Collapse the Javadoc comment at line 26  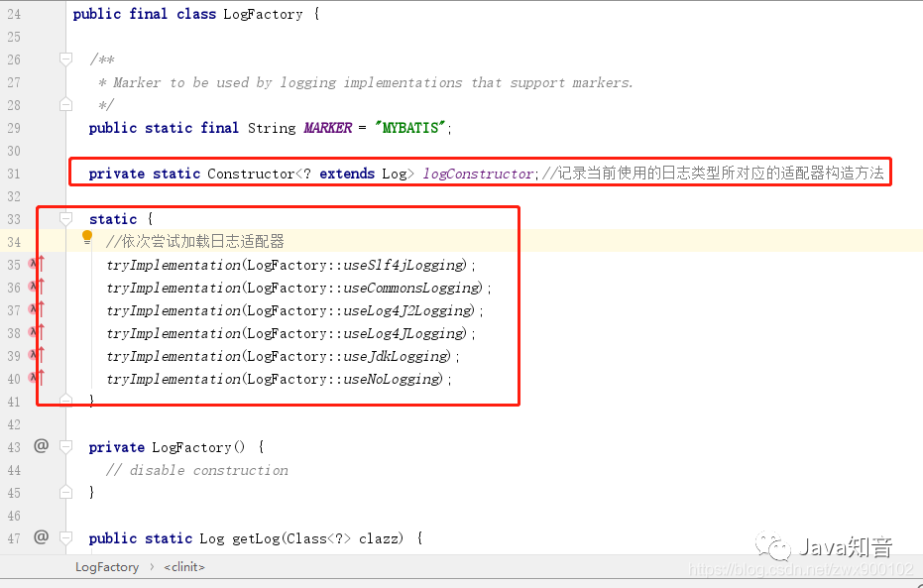tap(65, 59)
